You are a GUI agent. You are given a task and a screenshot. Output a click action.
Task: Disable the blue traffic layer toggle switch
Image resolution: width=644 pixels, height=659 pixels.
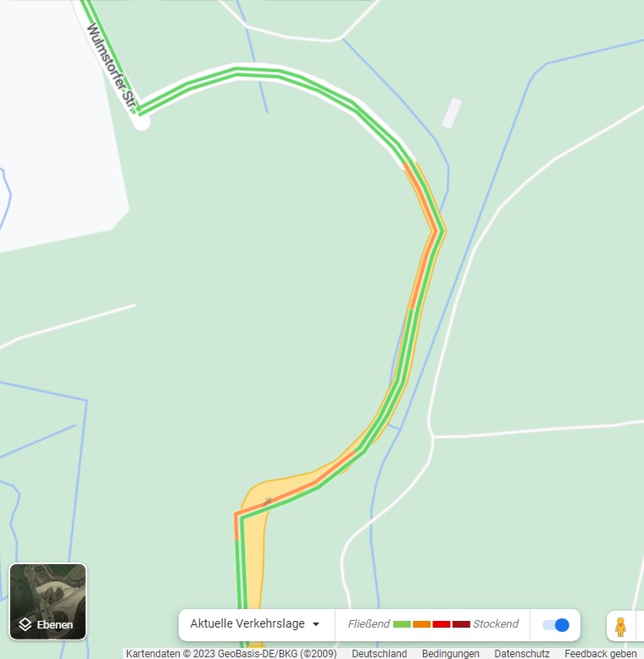(x=556, y=625)
